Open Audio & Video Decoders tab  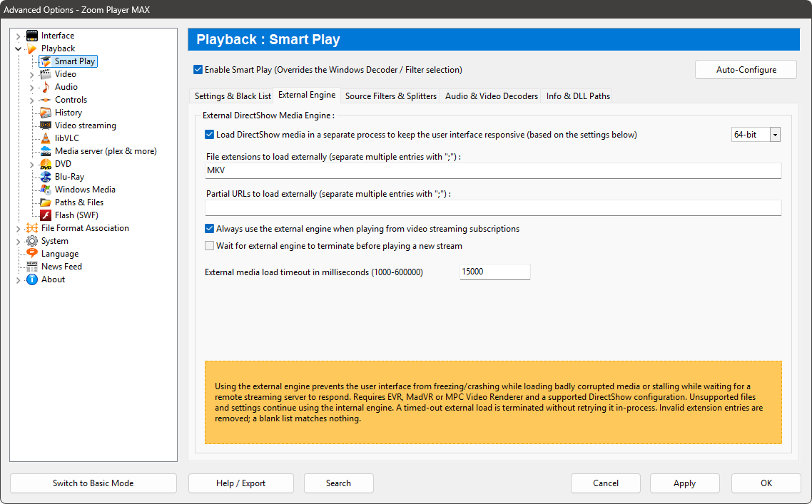click(x=492, y=96)
